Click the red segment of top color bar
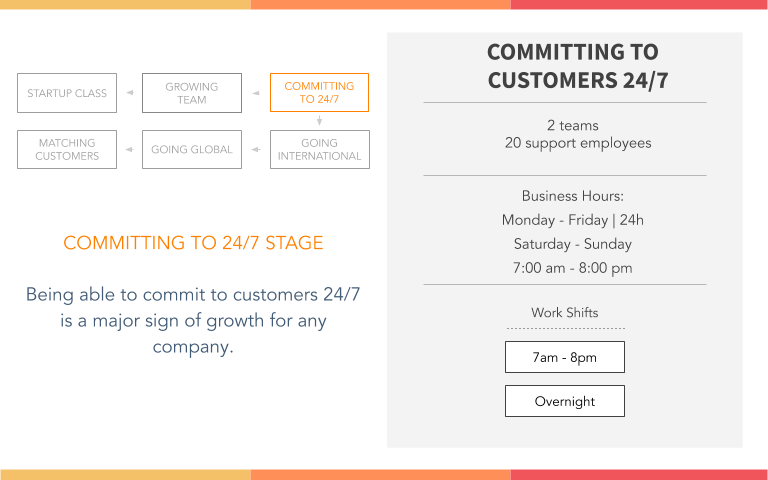 pos(639,4)
